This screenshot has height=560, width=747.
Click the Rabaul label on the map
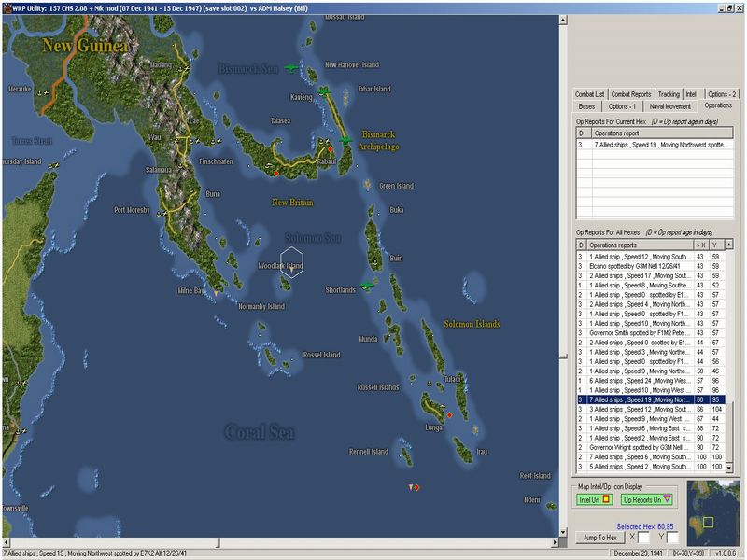(x=326, y=161)
